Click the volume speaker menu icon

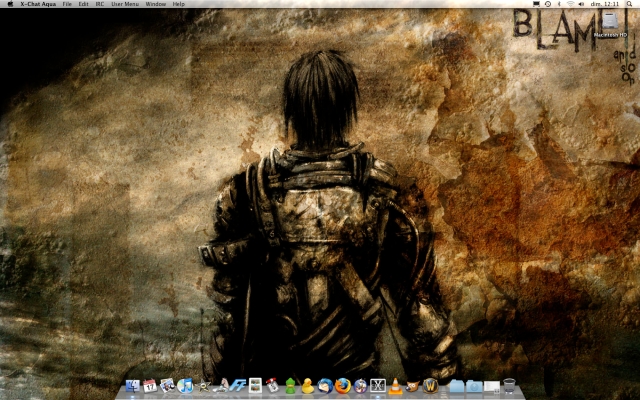click(x=581, y=4)
